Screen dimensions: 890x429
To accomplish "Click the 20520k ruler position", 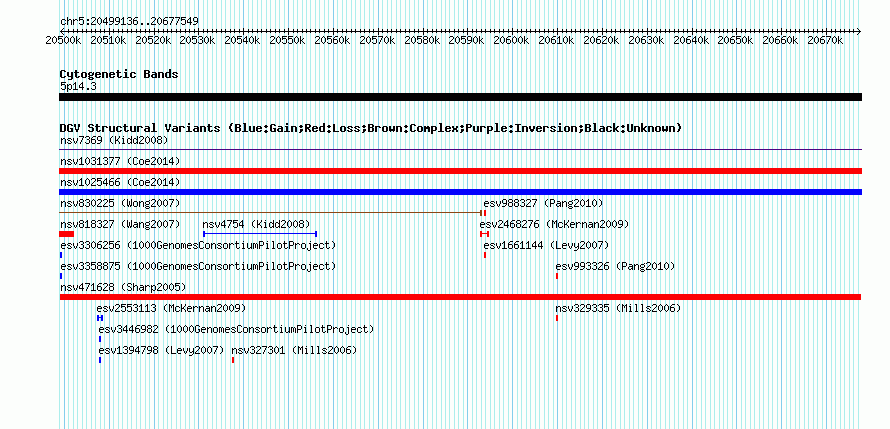I will tap(154, 40).
